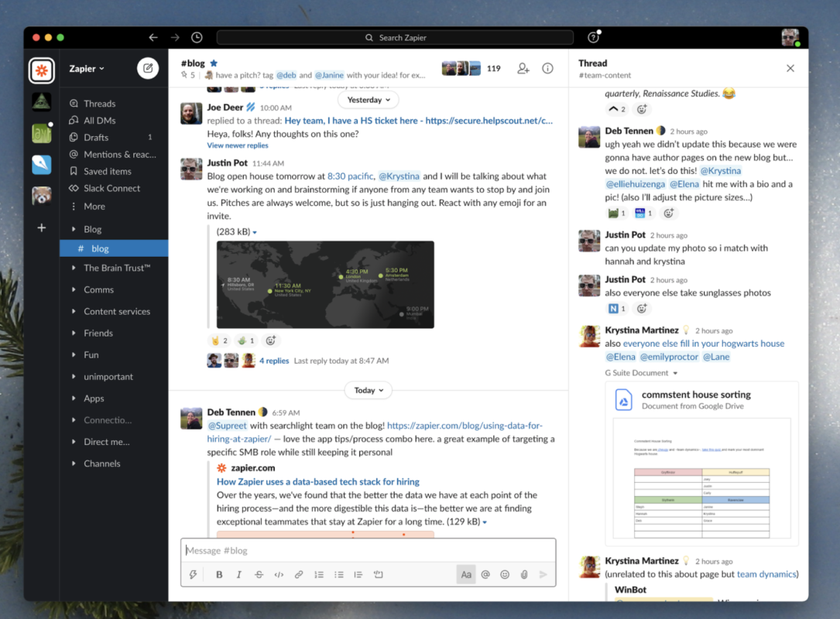Open the Yesterday date dropdown
Image resolution: width=840 pixels, height=619 pixels.
[368, 100]
